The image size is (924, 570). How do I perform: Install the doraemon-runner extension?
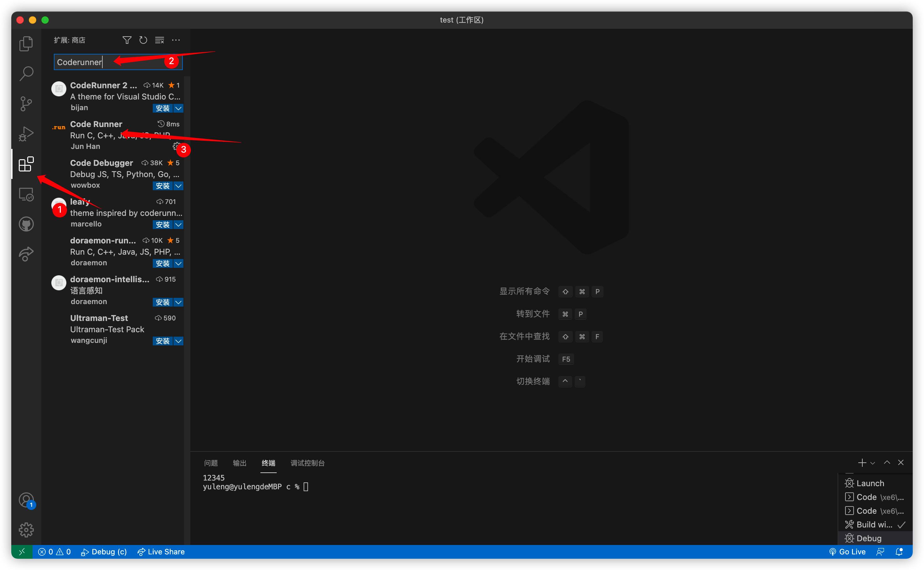tap(162, 263)
